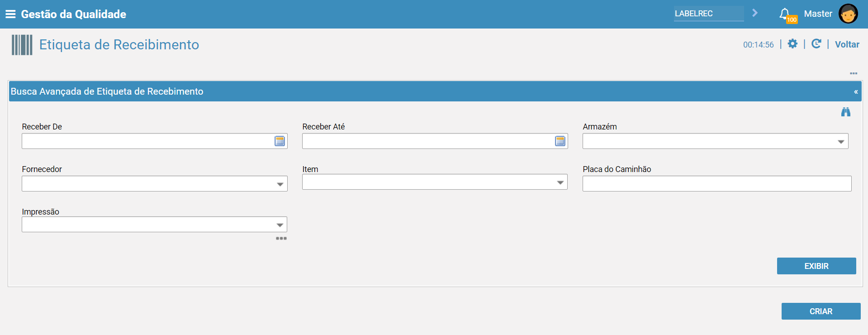Click the 00:14:56 session timer
This screenshot has height=335, width=868.
click(759, 45)
